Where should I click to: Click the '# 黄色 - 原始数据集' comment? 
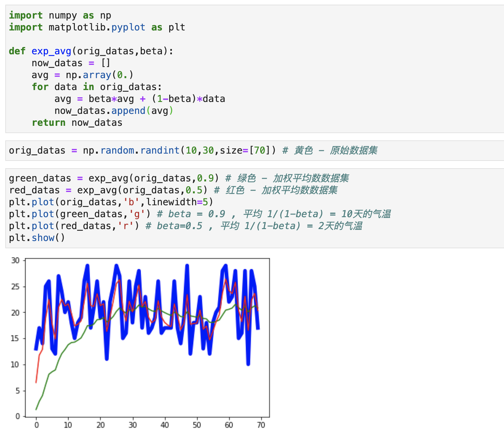330,151
